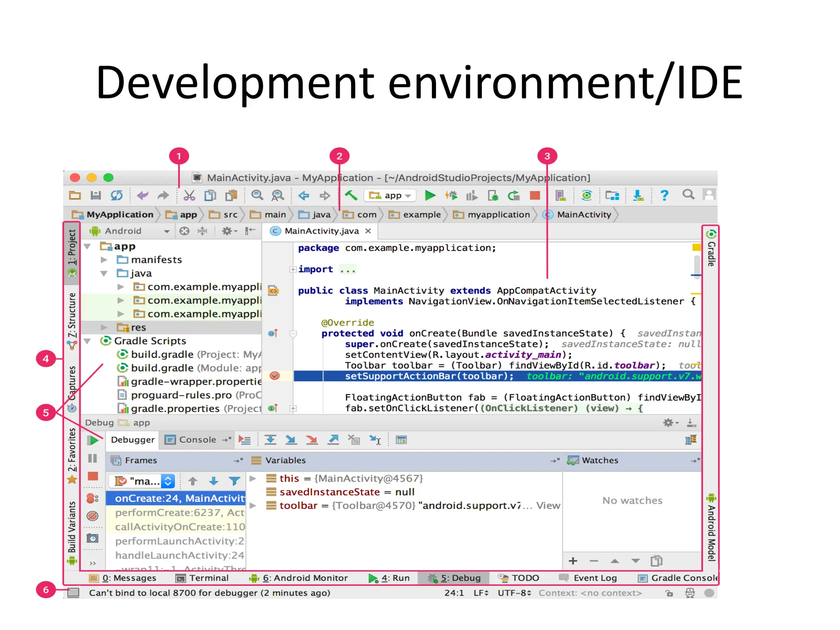
Task: Click the Back navigation arrow
Action: 304,196
